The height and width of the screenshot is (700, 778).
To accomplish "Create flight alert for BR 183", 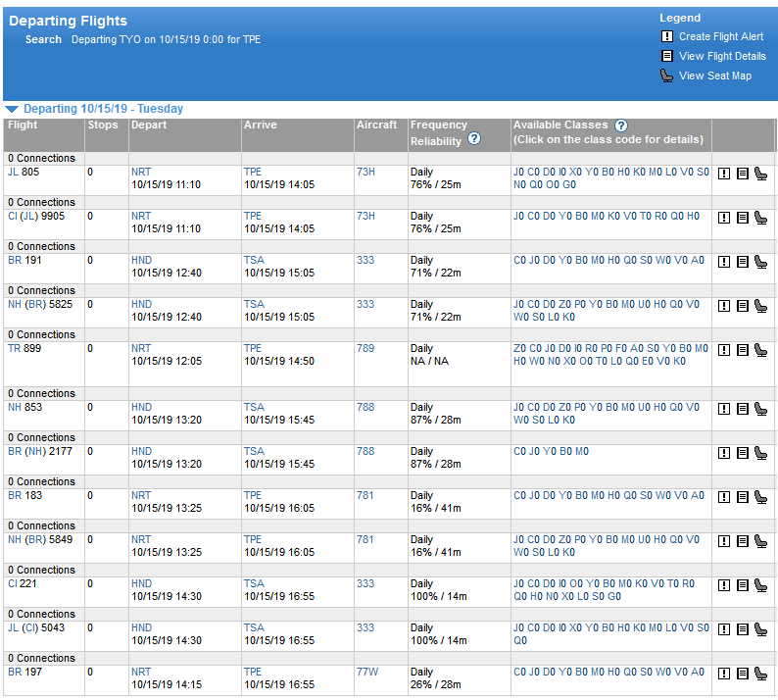I will (724, 497).
